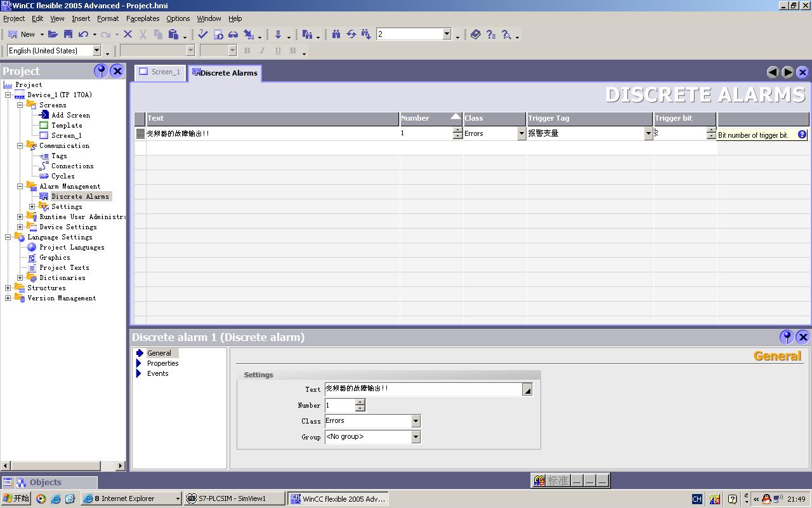This screenshot has width=812, height=508.
Task: Go to previous editor tab arrow
Action: (x=773, y=72)
